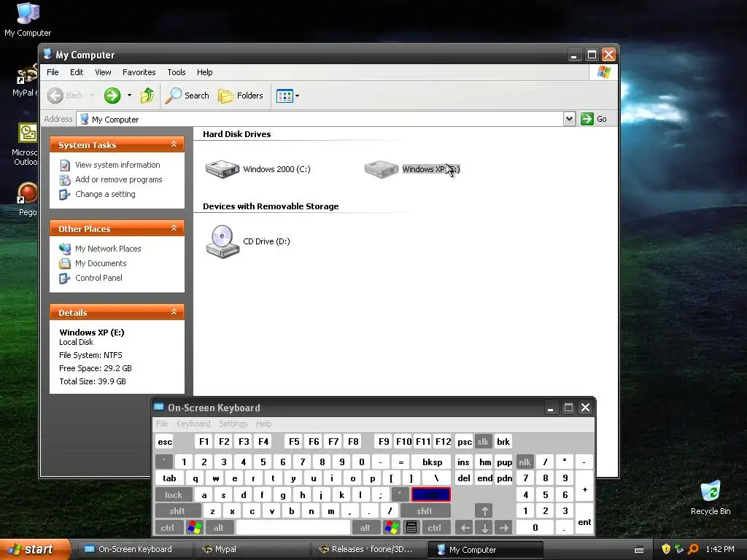Go to My Documents
Image resolution: width=747 pixels, height=560 pixels.
coord(101,263)
